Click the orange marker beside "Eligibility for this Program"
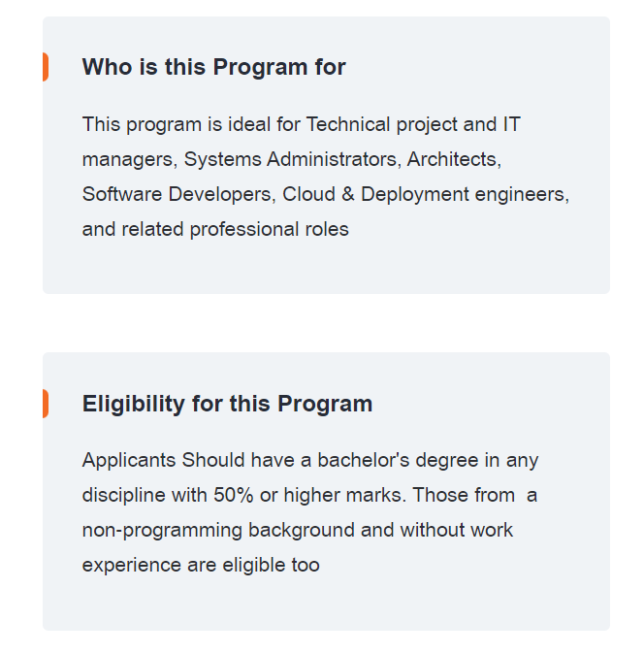The height and width of the screenshot is (654, 644). coord(46,404)
